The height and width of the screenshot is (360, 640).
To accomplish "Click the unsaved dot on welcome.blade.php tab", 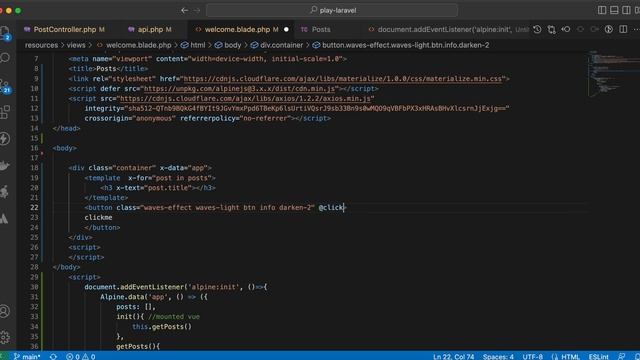I will pyautogui.click(x=286, y=29).
